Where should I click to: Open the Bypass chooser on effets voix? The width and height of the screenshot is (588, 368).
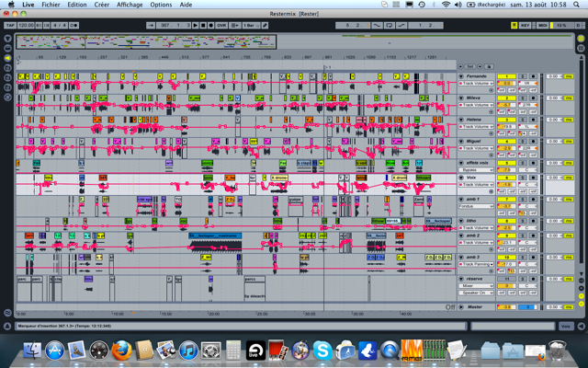pos(476,170)
